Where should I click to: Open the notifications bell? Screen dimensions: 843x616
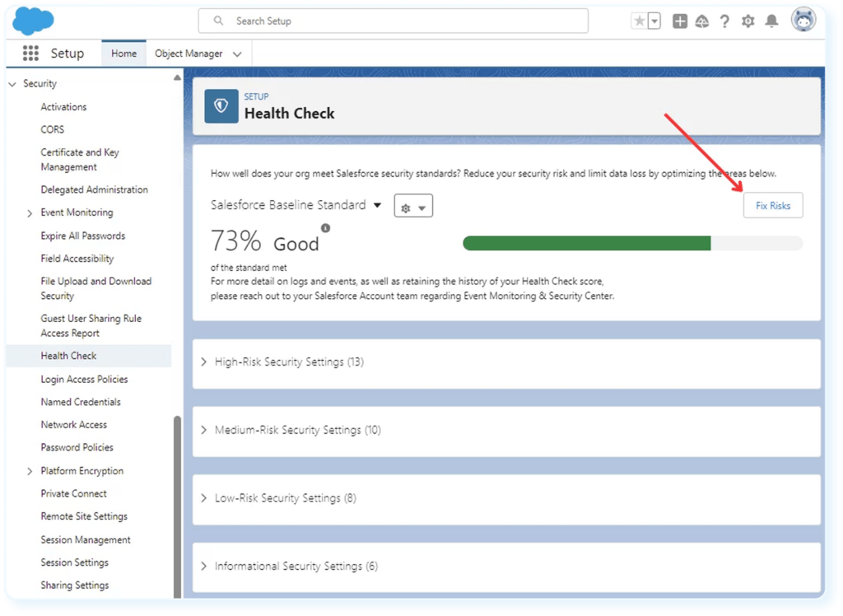click(x=771, y=21)
